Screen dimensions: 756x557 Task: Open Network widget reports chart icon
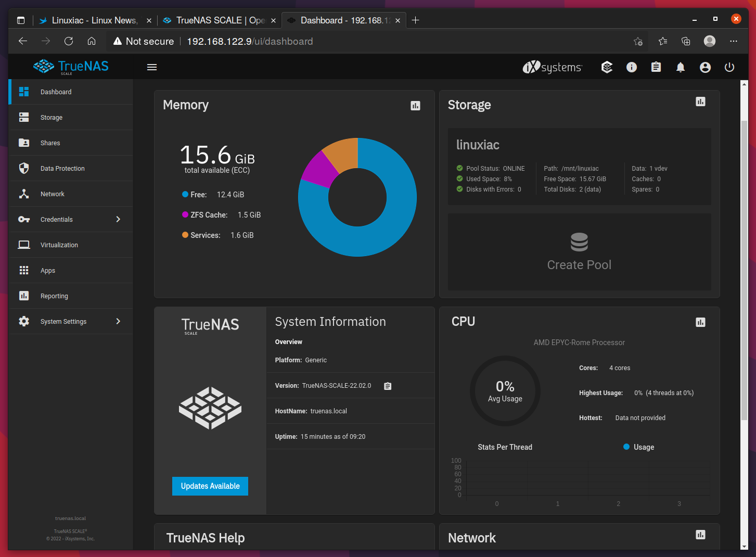click(x=700, y=535)
